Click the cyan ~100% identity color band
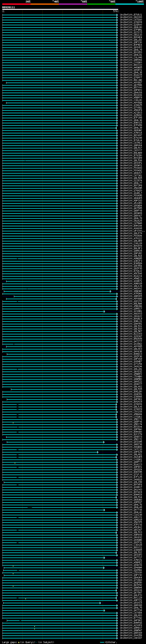The image size is (146, 644). pyautogui.click(x=130, y=4)
